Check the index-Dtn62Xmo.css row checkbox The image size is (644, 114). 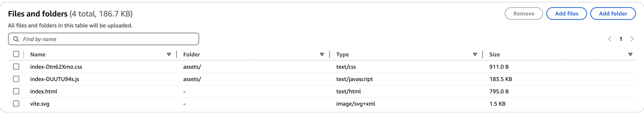point(16,67)
